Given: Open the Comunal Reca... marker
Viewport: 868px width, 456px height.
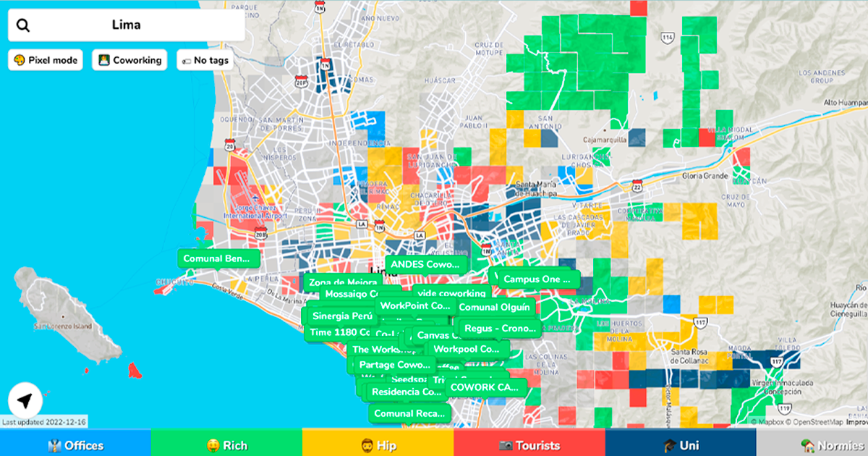Looking at the screenshot, I should click(x=409, y=414).
